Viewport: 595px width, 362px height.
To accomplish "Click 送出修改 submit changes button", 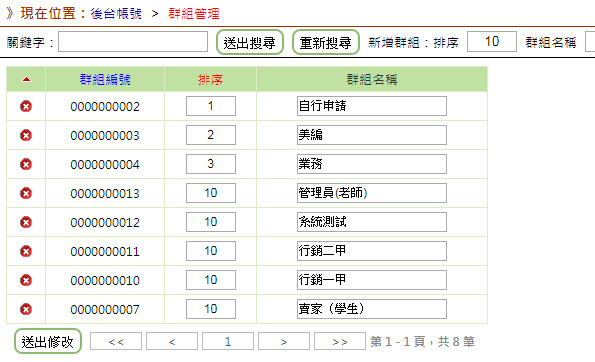I will tap(48, 341).
